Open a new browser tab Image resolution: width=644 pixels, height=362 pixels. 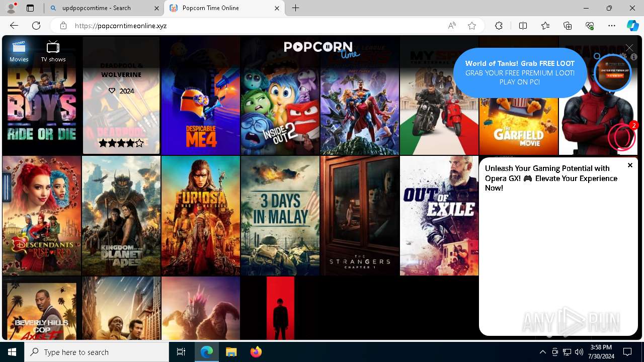(296, 8)
